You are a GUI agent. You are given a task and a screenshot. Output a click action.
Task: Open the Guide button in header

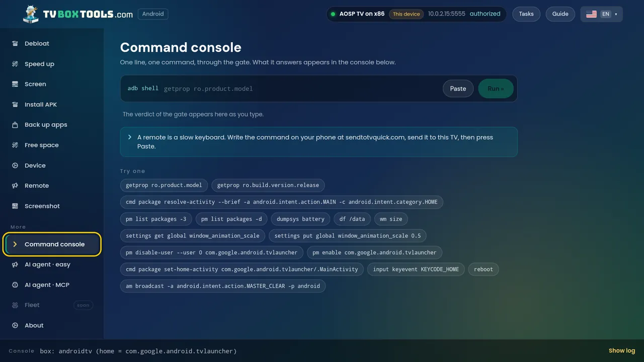tap(560, 14)
